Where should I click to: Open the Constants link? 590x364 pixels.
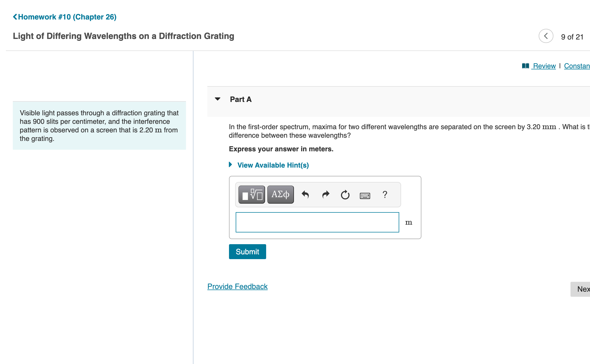pos(577,66)
